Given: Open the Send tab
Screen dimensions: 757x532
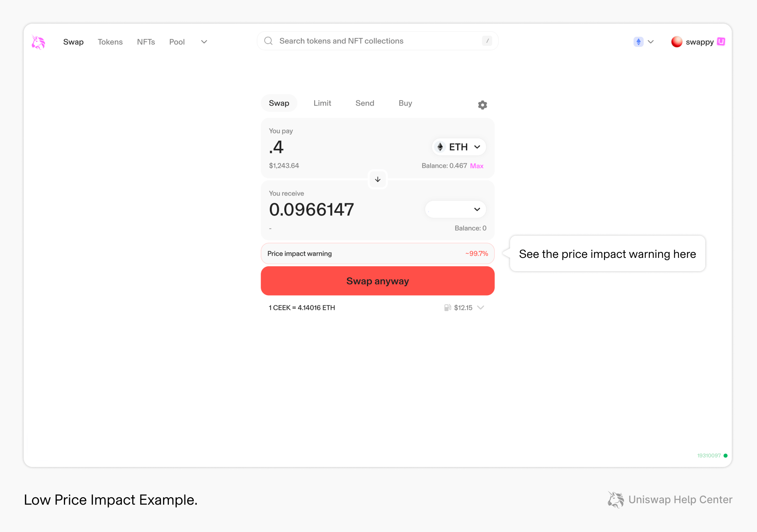Looking at the screenshot, I should click(x=364, y=103).
